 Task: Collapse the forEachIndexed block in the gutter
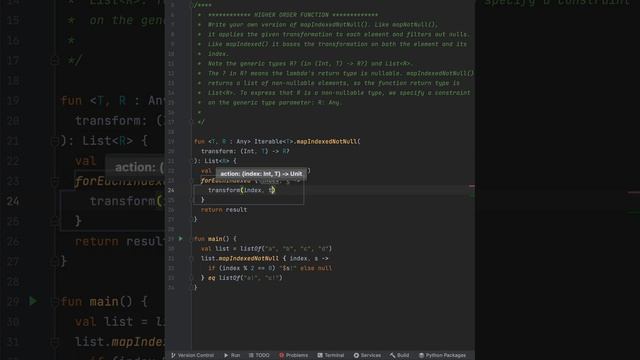(191, 180)
